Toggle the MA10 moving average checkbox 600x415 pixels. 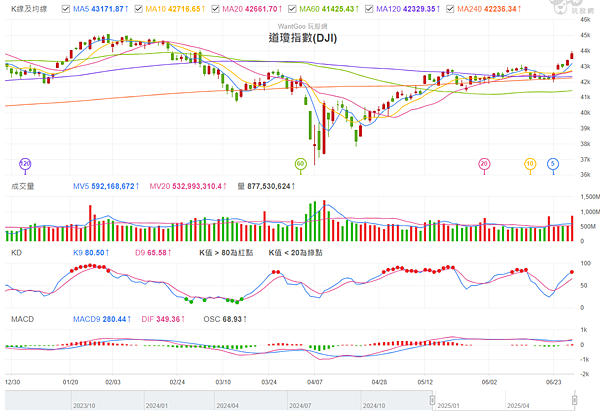click(x=138, y=9)
